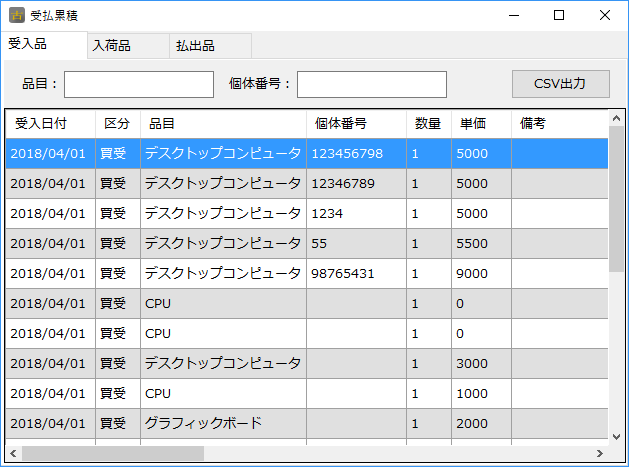Image resolution: width=629 pixels, height=467 pixels.
Task: Maximize the 受払累積 window
Action: pos(559,15)
